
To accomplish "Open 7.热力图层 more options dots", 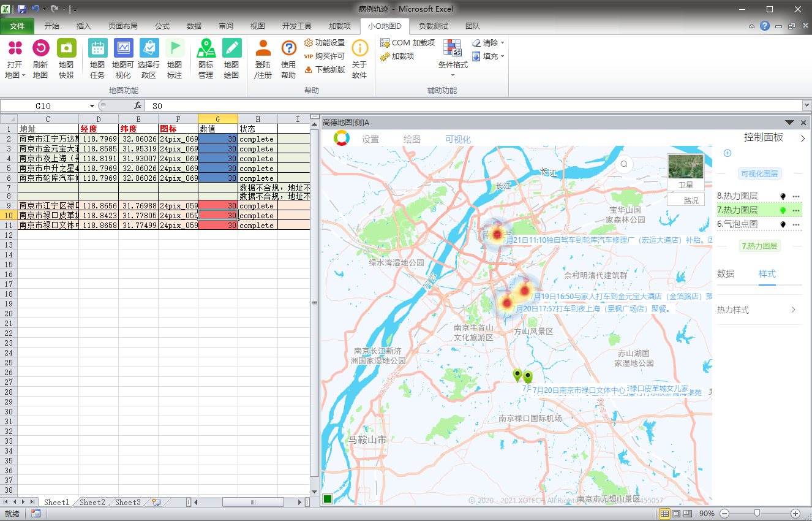I will (796, 210).
